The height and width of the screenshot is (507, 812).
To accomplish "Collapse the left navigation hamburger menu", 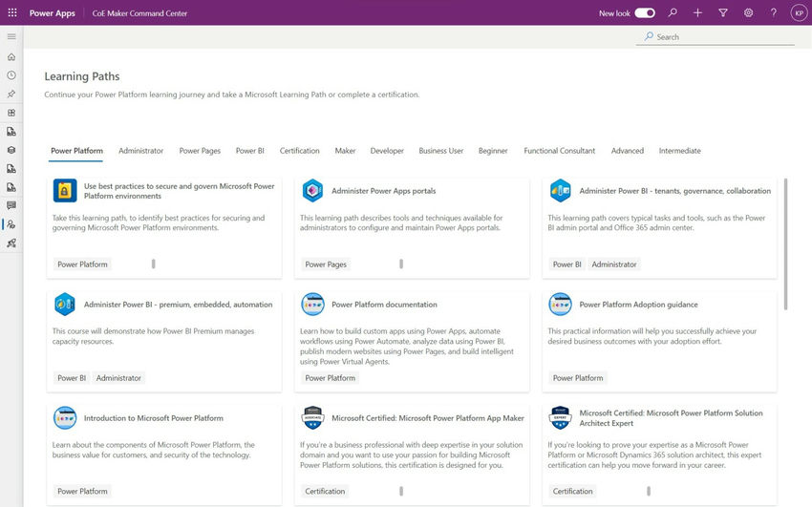I will point(11,36).
